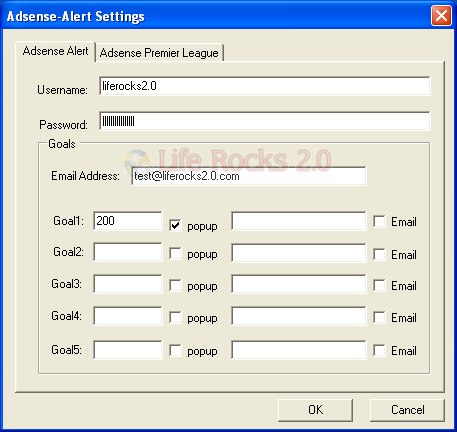Click the Goal5 amount field
Image resolution: width=457 pixels, height=432 pixels.
pyautogui.click(x=128, y=350)
